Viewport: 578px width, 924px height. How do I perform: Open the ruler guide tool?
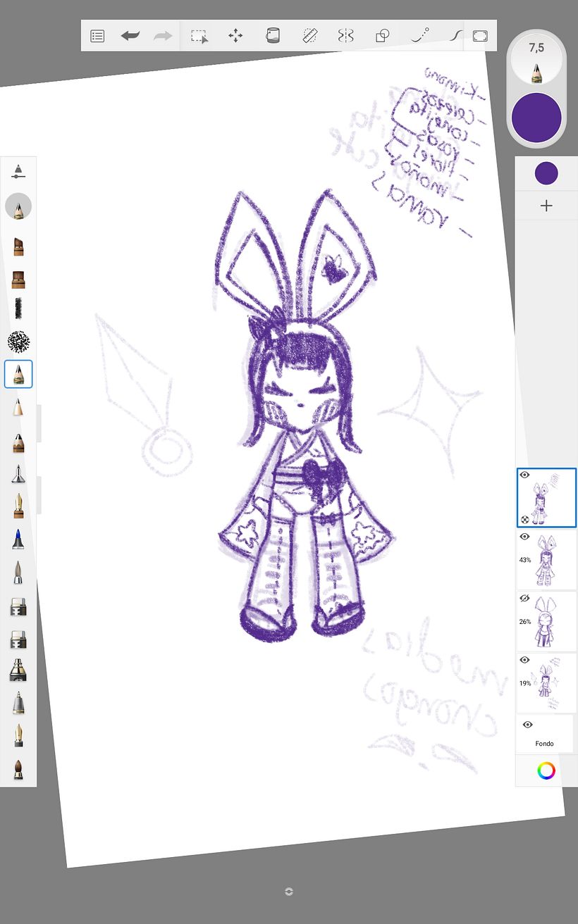point(309,36)
